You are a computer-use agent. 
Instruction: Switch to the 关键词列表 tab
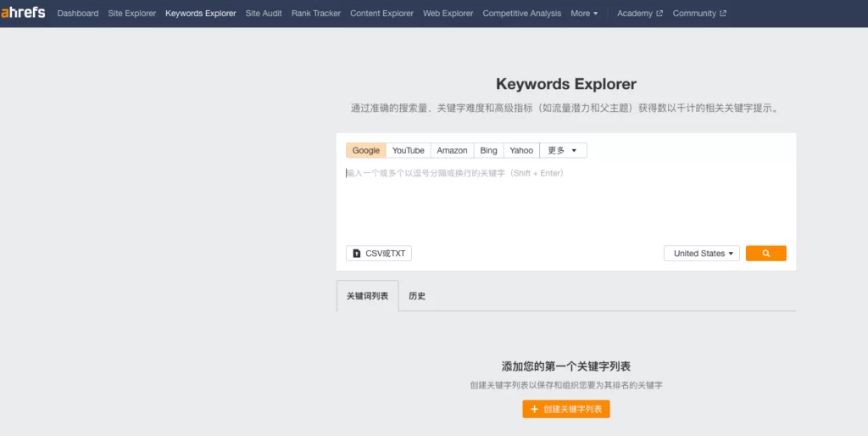367,296
